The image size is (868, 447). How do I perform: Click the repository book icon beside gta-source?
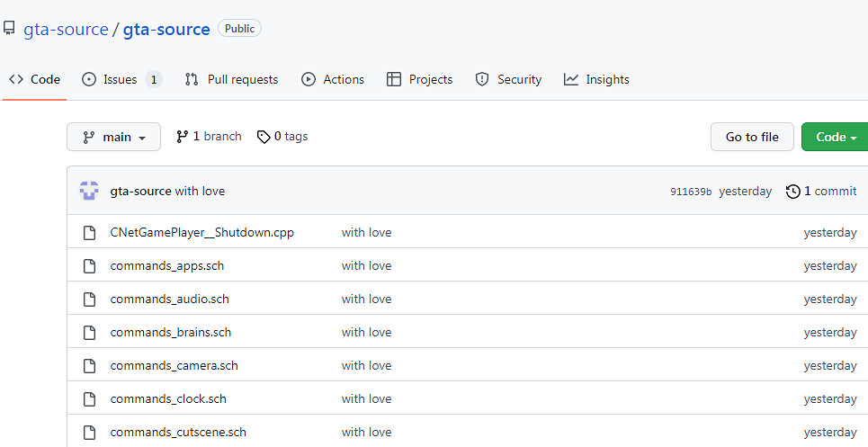[9, 29]
